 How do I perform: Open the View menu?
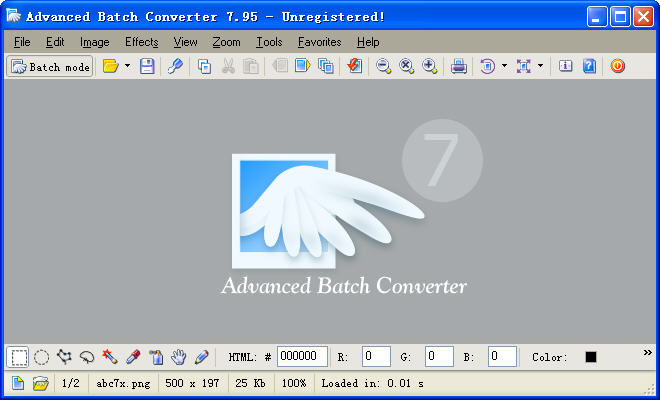(x=185, y=42)
